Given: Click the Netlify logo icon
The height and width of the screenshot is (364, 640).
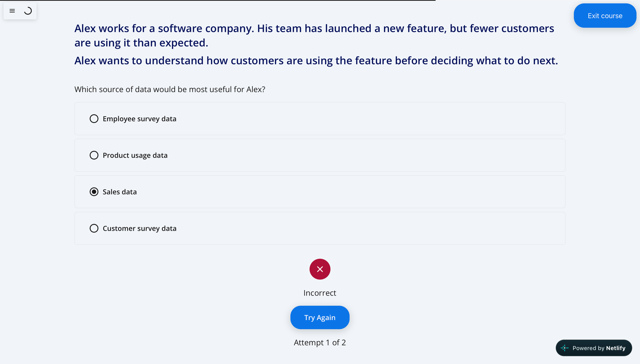Looking at the screenshot, I should (564, 348).
